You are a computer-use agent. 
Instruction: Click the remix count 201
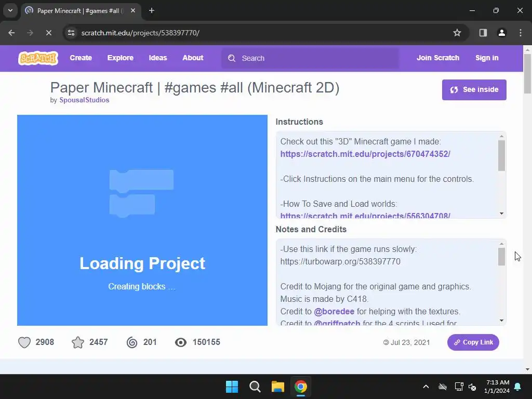coord(150,342)
